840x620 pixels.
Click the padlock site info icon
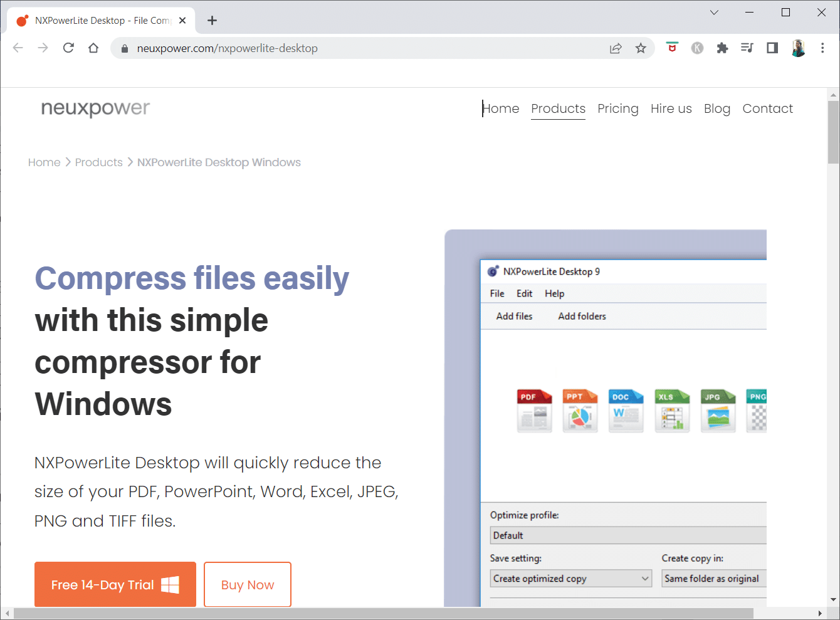click(125, 48)
